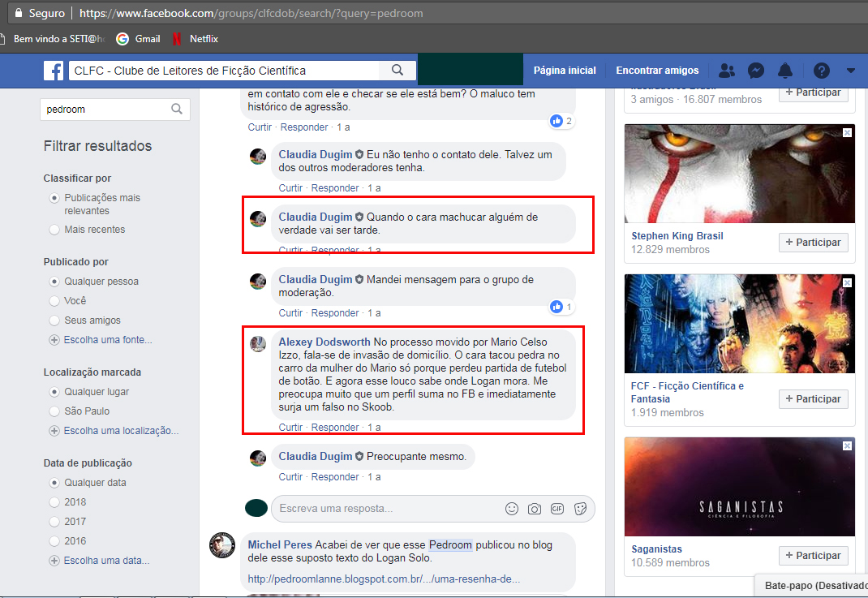Click Responder under Preocupante mesmo comment

tap(335, 477)
